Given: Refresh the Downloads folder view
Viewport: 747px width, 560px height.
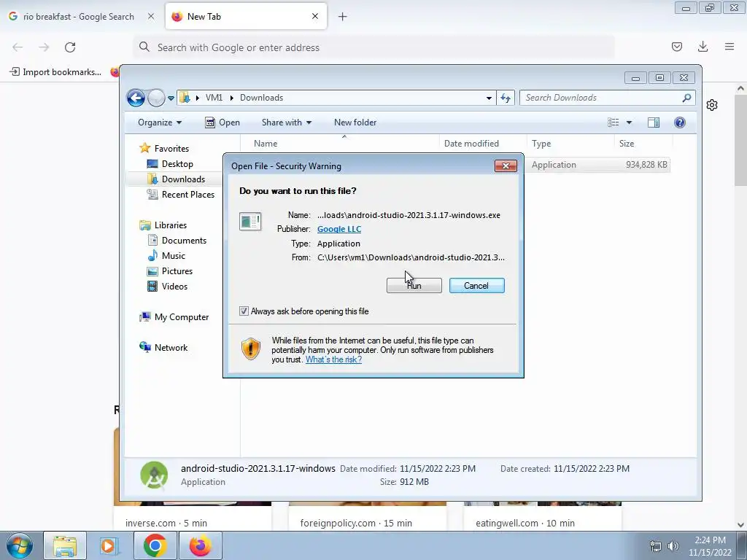Looking at the screenshot, I should pyautogui.click(x=506, y=98).
